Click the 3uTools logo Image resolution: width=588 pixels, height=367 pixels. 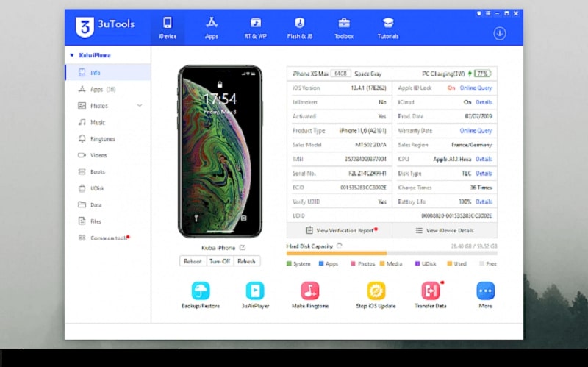pyautogui.click(x=104, y=26)
